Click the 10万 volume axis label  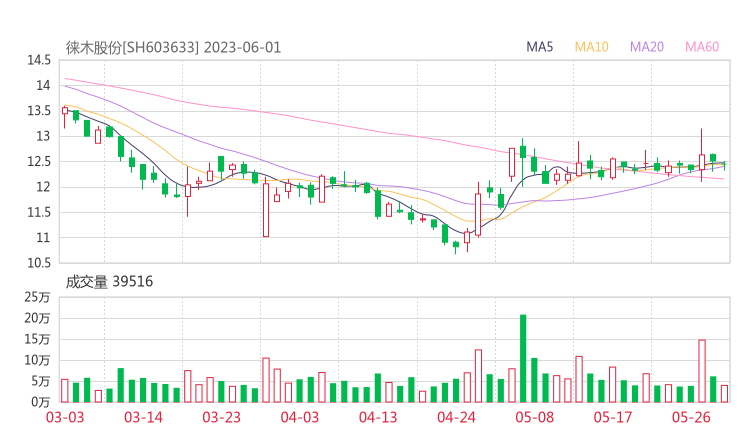coord(37,360)
